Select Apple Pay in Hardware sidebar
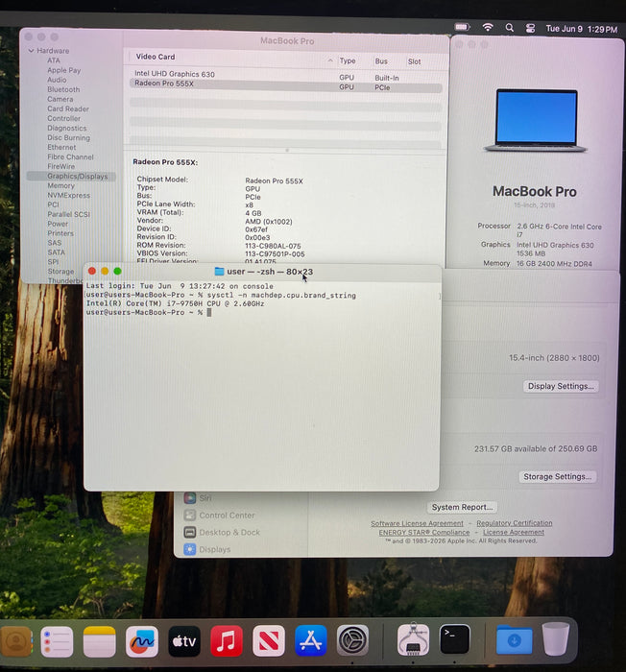Viewport: 626px width, 672px height. point(64,70)
